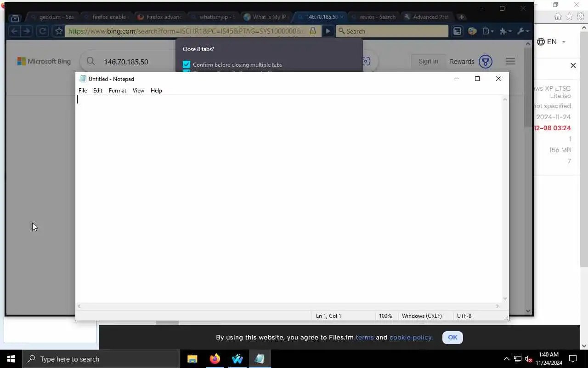588x368 pixels.
Task: Click the network icon in system tray
Action: point(518,359)
